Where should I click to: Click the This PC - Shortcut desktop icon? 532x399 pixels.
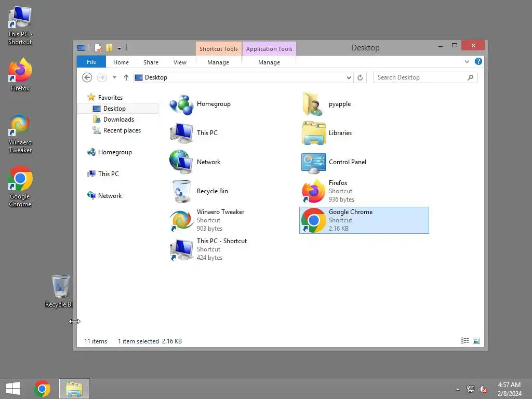click(x=20, y=26)
